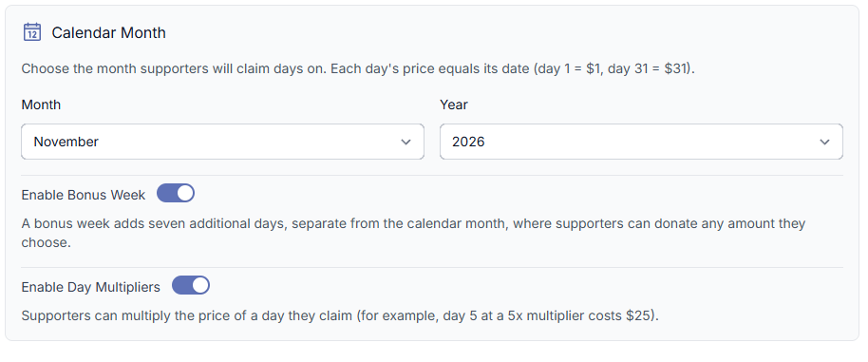Click the white knob of Bonus Week switch
The image size is (868, 362).
185,193
